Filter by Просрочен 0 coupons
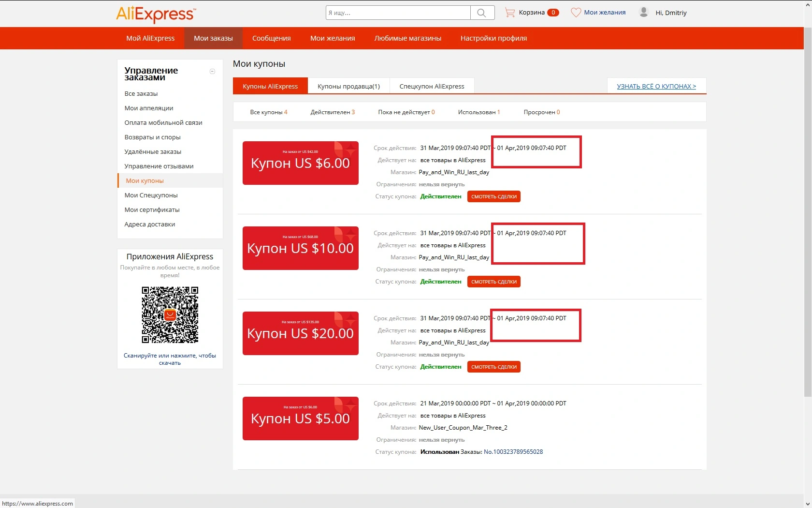Screen dimensions: 812x508 (542, 112)
